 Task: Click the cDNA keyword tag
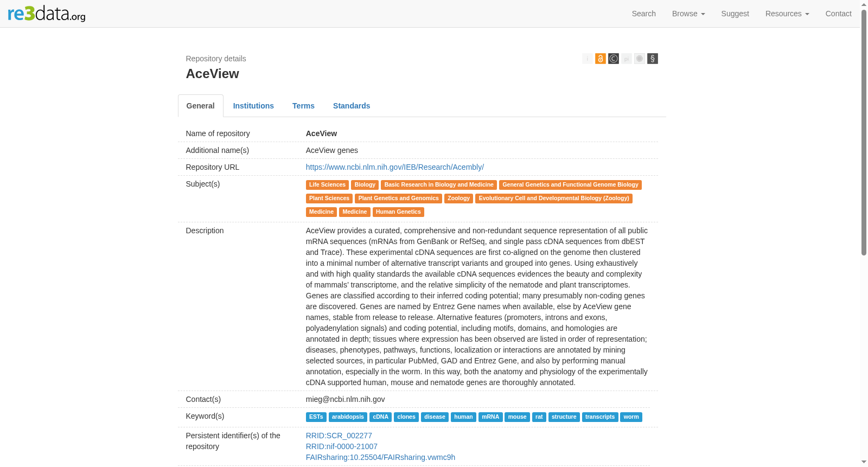tap(380, 417)
